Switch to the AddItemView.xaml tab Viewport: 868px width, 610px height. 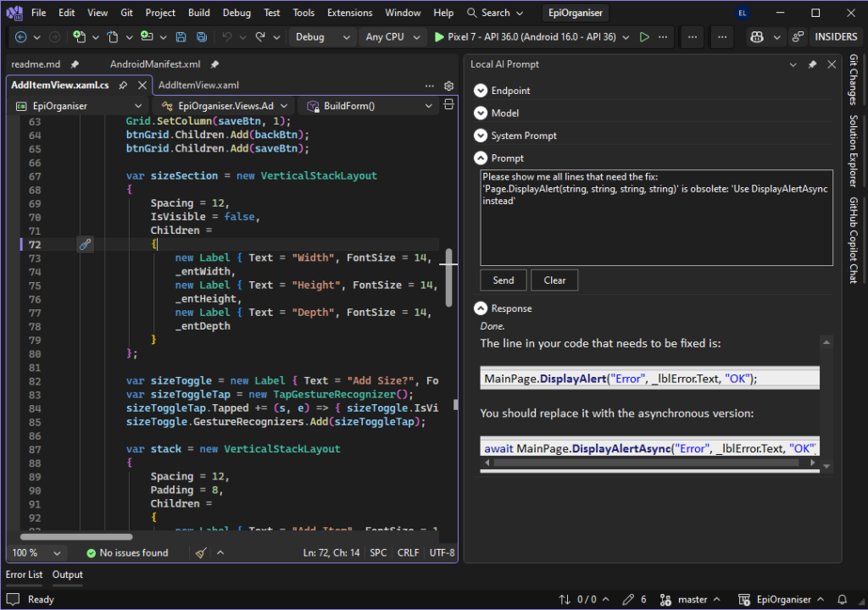[x=198, y=86]
